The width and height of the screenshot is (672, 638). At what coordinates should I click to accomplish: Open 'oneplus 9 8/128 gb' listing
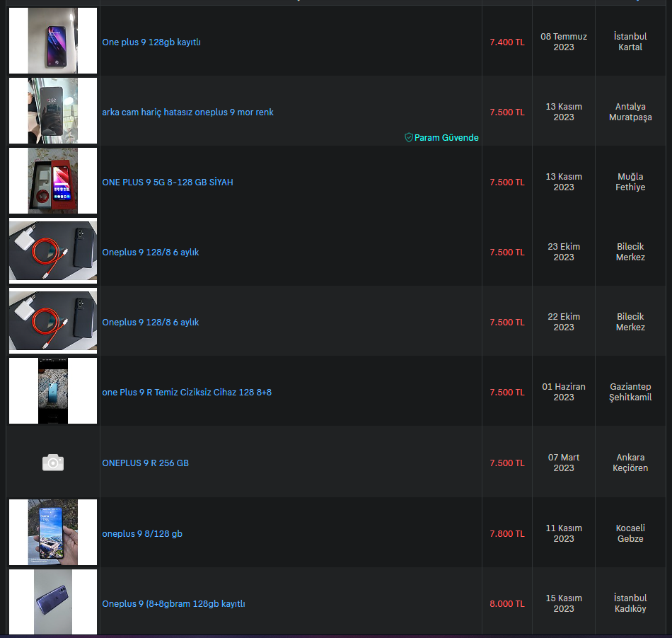(x=142, y=534)
